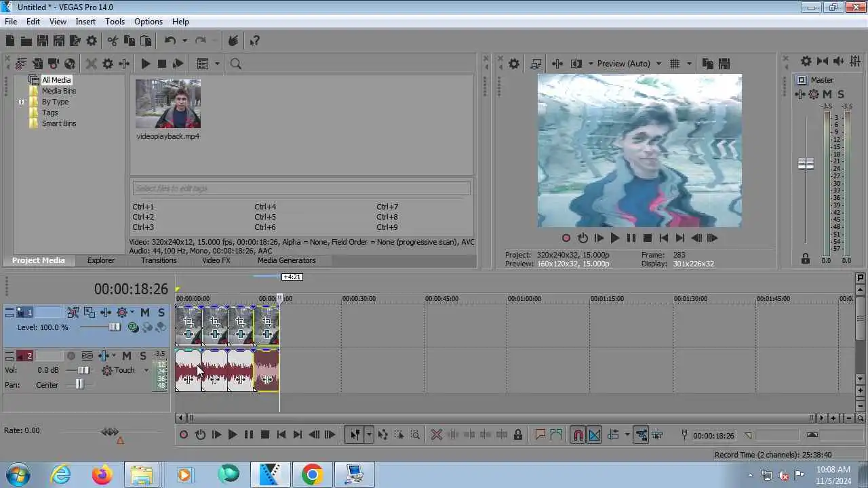
Task: Start media preview in Project Media toolbar
Action: pos(145,64)
